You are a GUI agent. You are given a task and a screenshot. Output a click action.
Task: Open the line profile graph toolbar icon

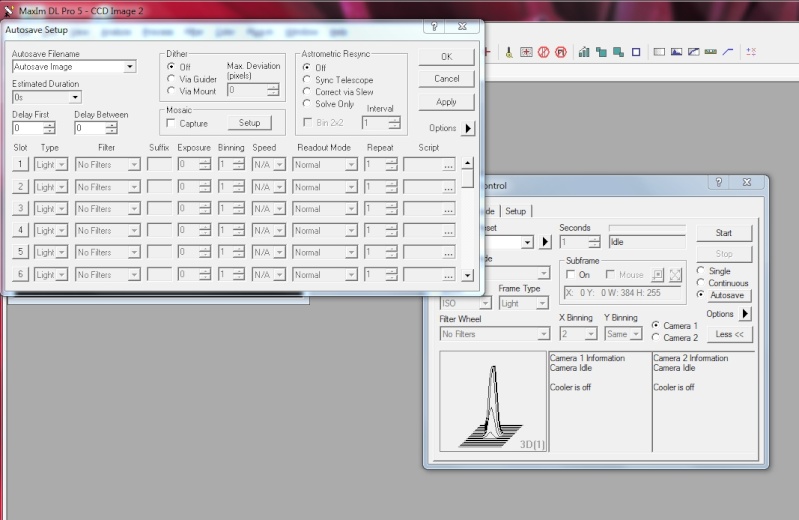[x=728, y=52]
